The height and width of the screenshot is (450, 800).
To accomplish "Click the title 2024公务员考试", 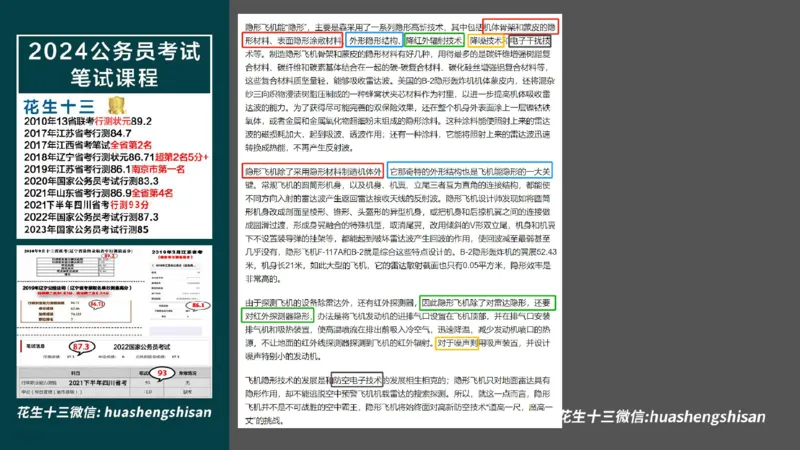I will coord(114,52).
